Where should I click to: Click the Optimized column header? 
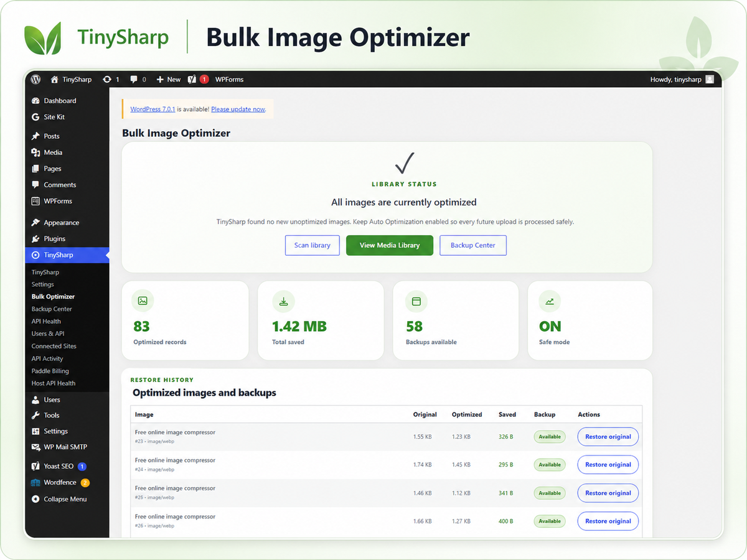[x=467, y=414]
